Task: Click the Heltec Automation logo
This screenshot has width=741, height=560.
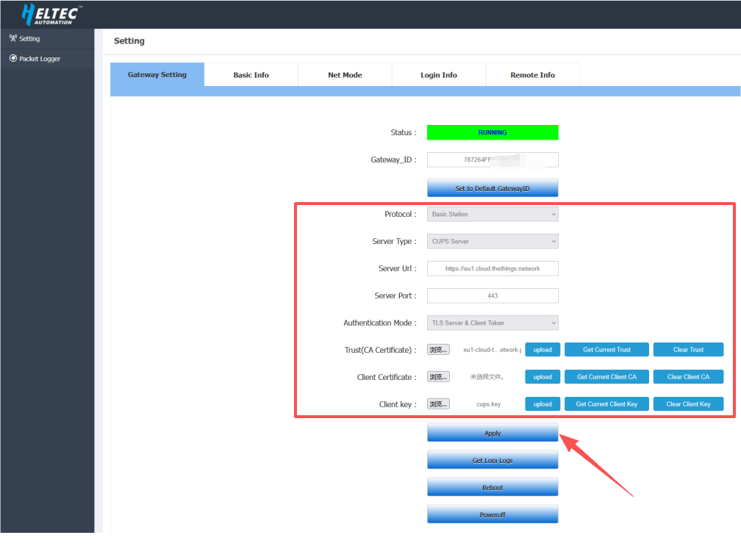Action: click(x=51, y=14)
